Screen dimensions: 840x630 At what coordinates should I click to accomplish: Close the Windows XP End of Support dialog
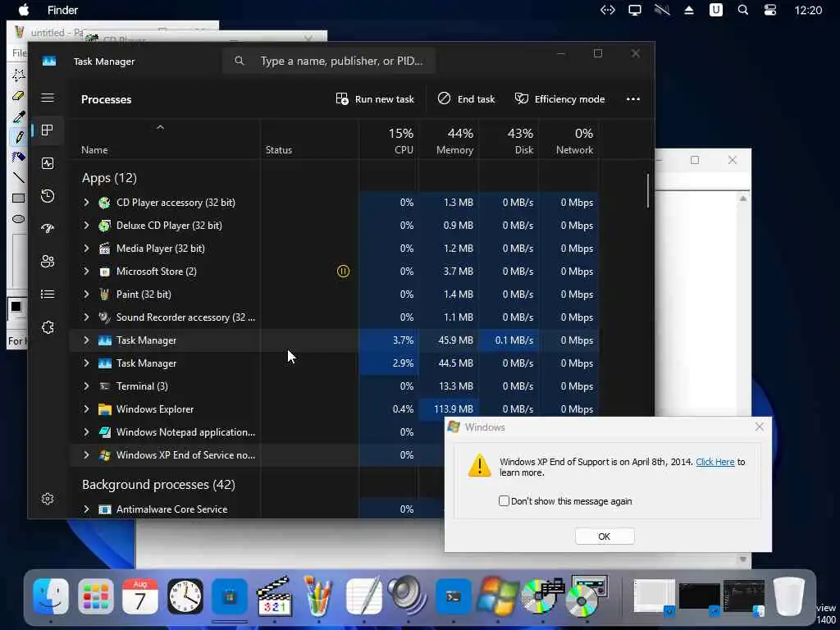coord(759,427)
